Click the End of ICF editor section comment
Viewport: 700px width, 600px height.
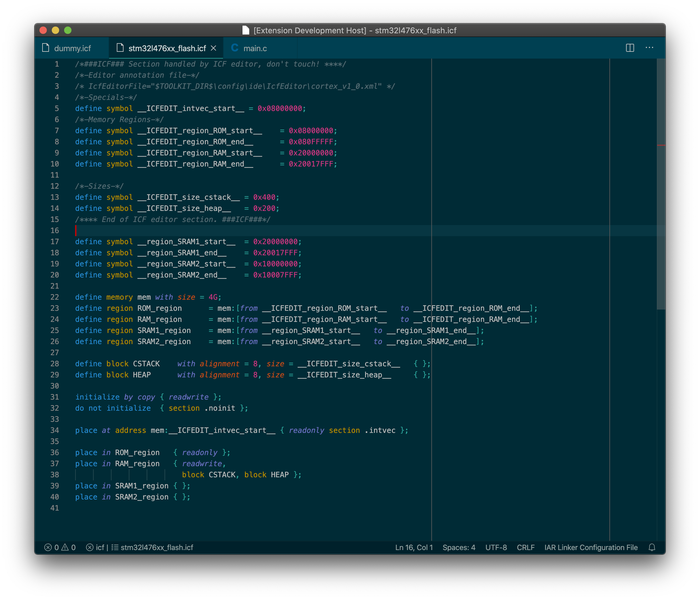click(173, 220)
